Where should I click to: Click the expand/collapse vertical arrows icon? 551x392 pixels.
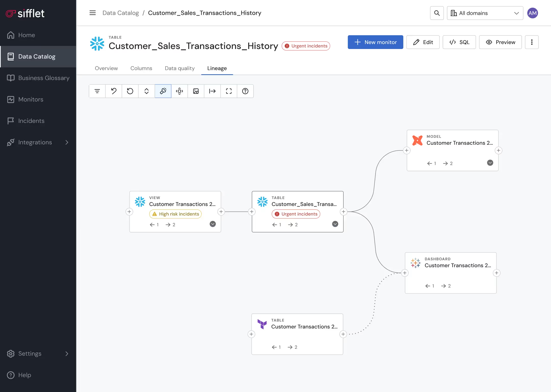(x=146, y=91)
